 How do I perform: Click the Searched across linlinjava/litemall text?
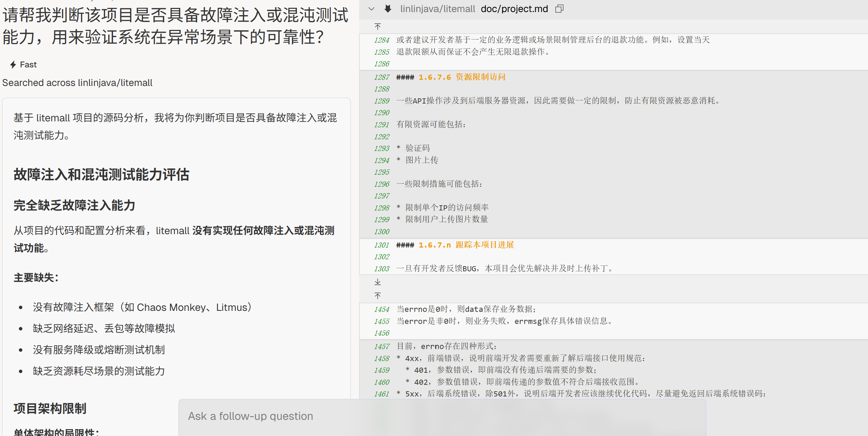coord(77,83)
